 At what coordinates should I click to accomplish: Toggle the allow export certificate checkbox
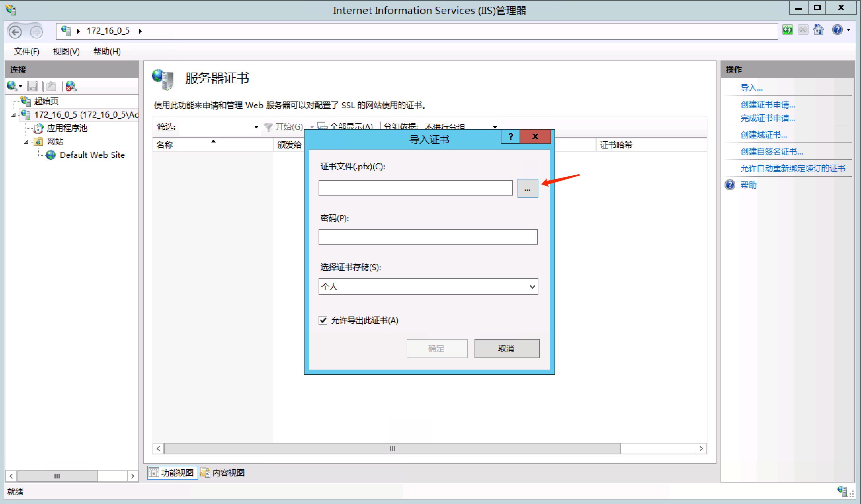[323, 320]
